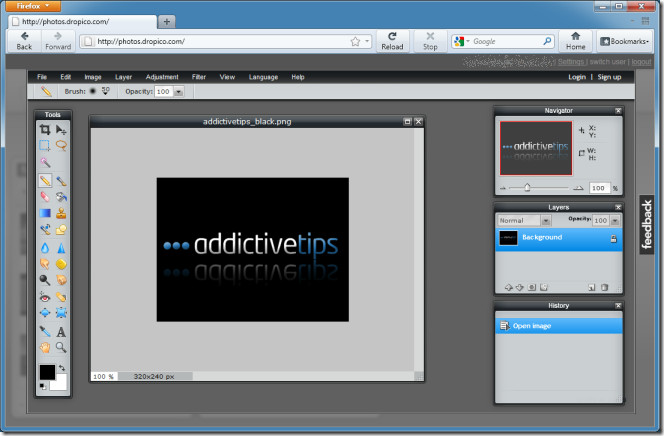
Task: Select the rectangular Marquee tool
Action: pyautogui.click(x=45, y=146)
